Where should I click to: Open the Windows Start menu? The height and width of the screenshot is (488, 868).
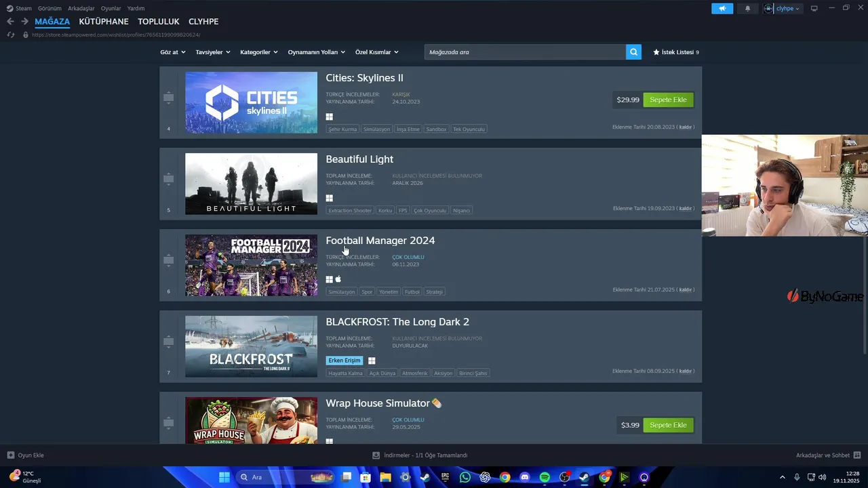pyautogui.click(x=224, y=477)
